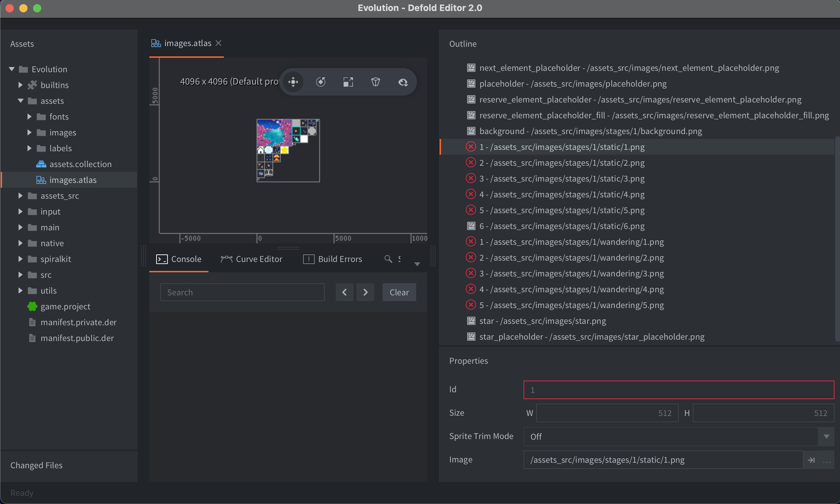
Task: Select the Rotate tool in the scene toolbar
Action: (320, 82)
